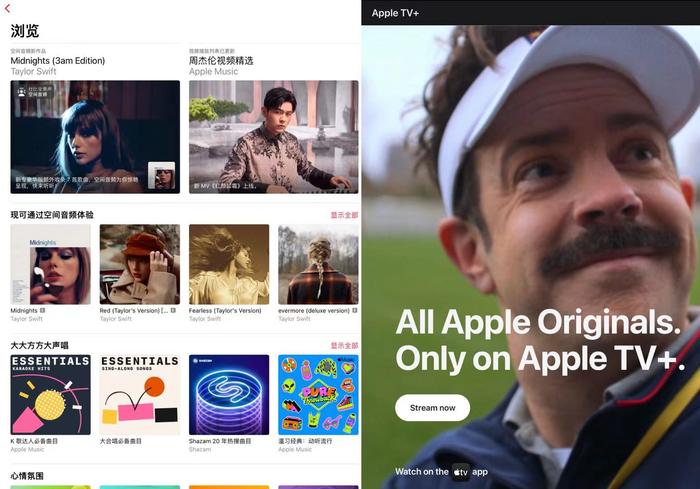Click explicit badge beside Red (Taylor's Version)
Image resolution: width=700 pixels, height=489 pixels.
(173, 310)
